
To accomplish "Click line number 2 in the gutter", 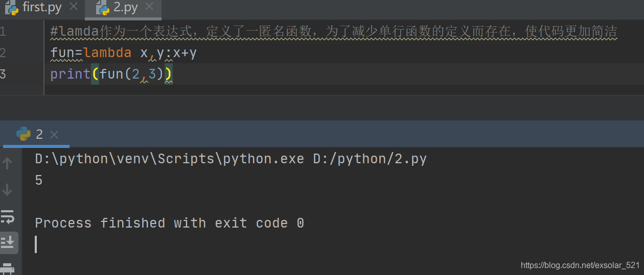I will [3, 53].
